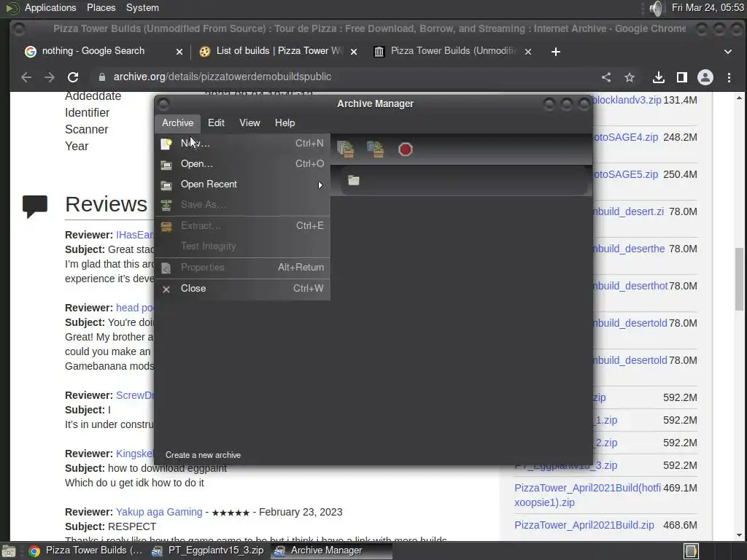Click scrollbar down arrow in Chrome page
Image resolution: width=747 pixels, height=560 pixels.
coord(739,535)
